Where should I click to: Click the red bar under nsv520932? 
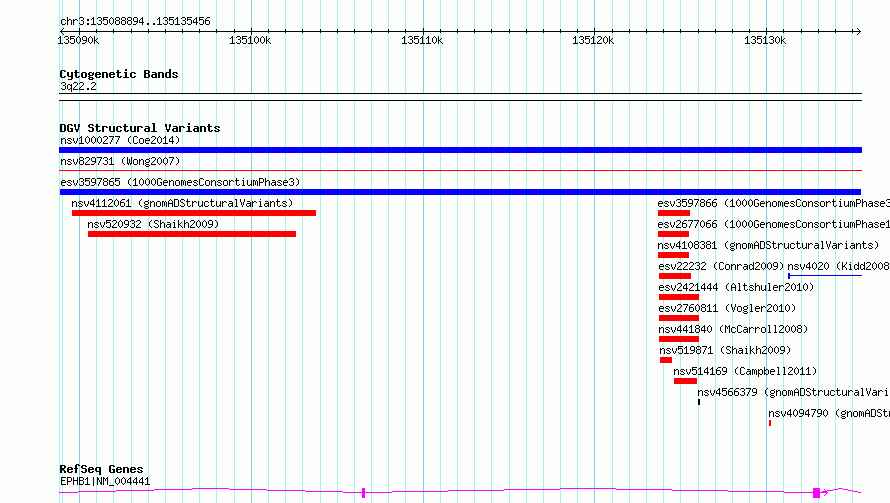[x=192, y=234]
